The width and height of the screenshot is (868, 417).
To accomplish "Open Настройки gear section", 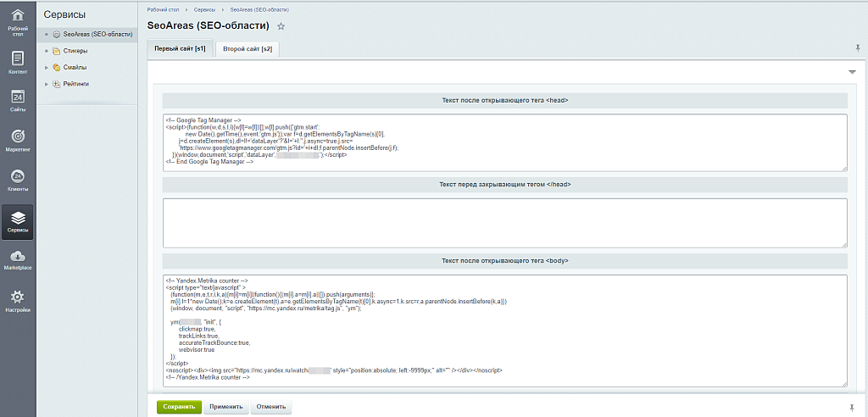I will 18,300.
